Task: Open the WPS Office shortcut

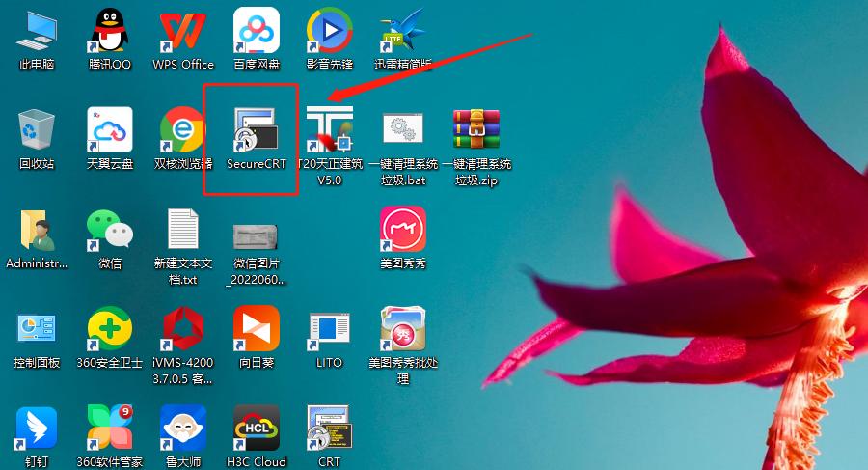Action: (182, 32)
